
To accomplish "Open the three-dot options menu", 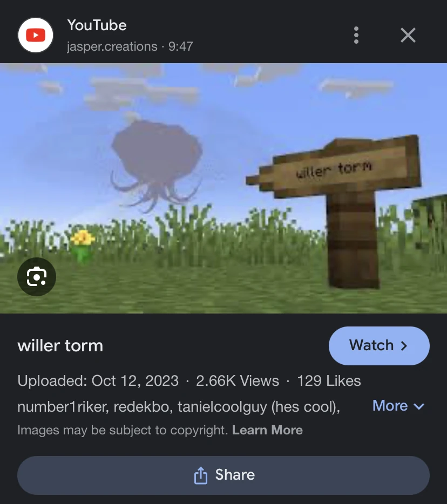I will click(x=356, y=35).
